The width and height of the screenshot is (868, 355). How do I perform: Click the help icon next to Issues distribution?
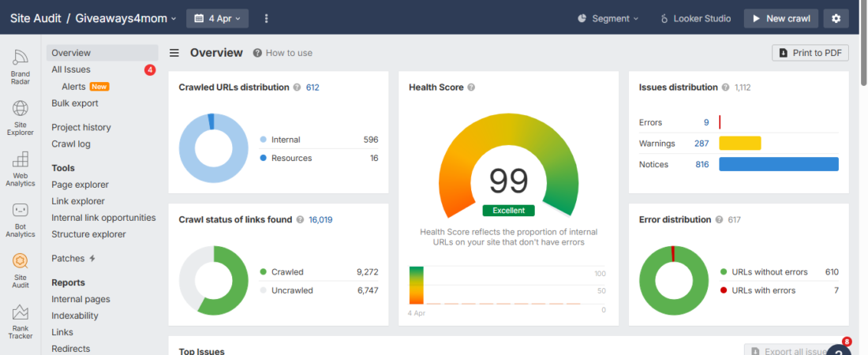click(725, 88)
